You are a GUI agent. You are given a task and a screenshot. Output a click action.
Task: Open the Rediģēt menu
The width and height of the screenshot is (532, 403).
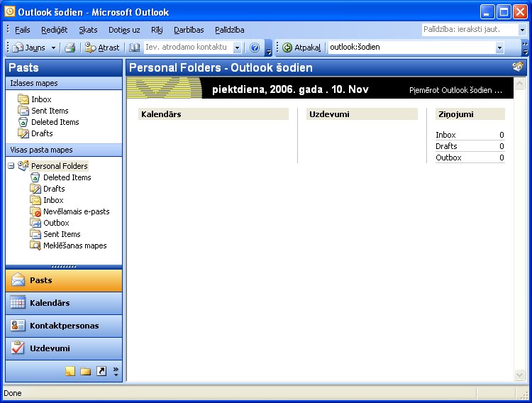[x=55, y=30]
